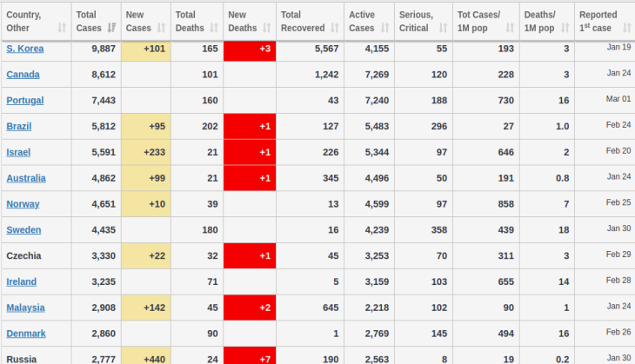635x364 pixels.
Task: Sort by New Cases arrow icon
Action: pos(161,28)
